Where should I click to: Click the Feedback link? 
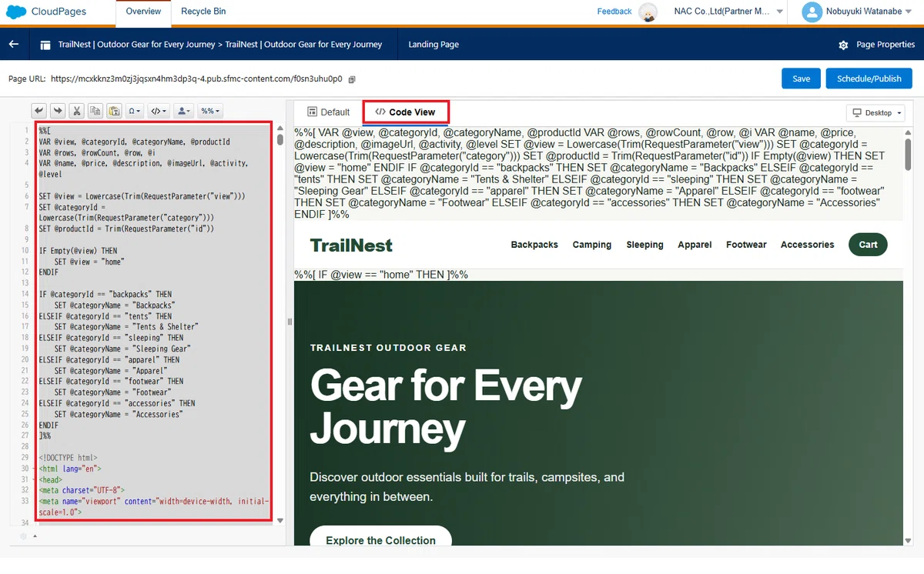(x=614, y=12)
